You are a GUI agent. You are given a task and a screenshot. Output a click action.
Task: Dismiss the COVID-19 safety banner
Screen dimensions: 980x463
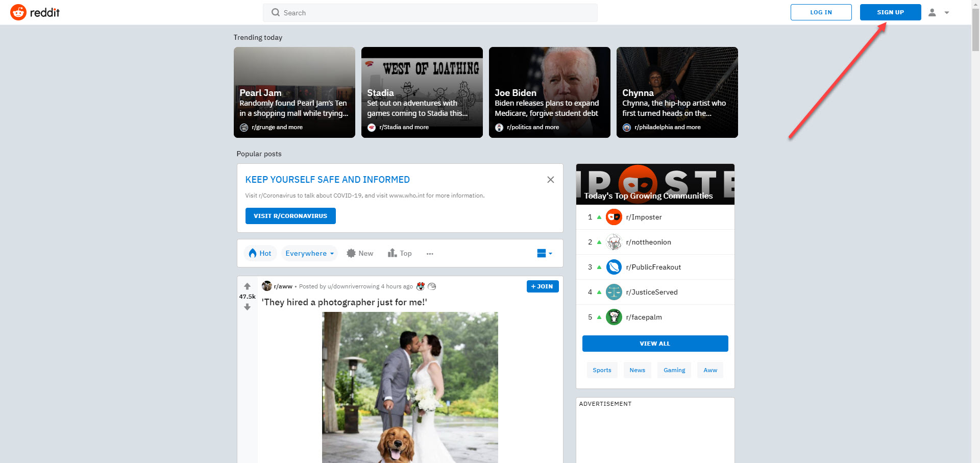tap(550, 179)
